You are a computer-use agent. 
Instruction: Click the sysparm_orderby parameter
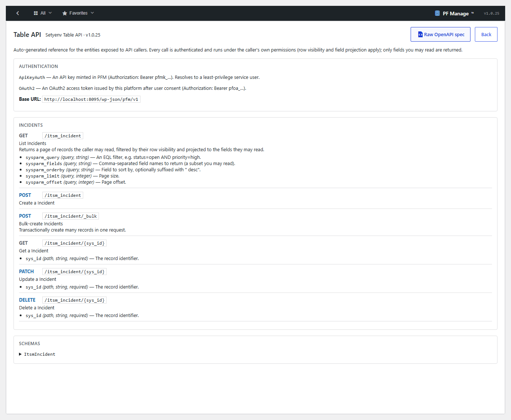(x=45, y=170)
